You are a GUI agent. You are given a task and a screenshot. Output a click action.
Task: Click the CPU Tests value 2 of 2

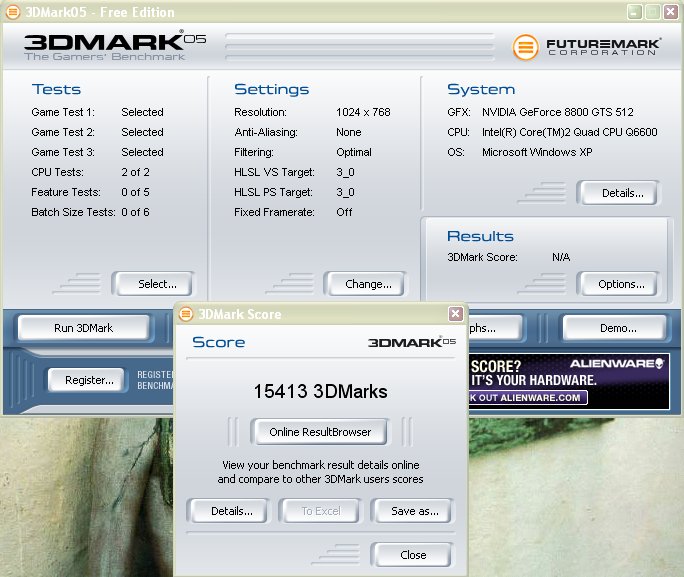135,172
